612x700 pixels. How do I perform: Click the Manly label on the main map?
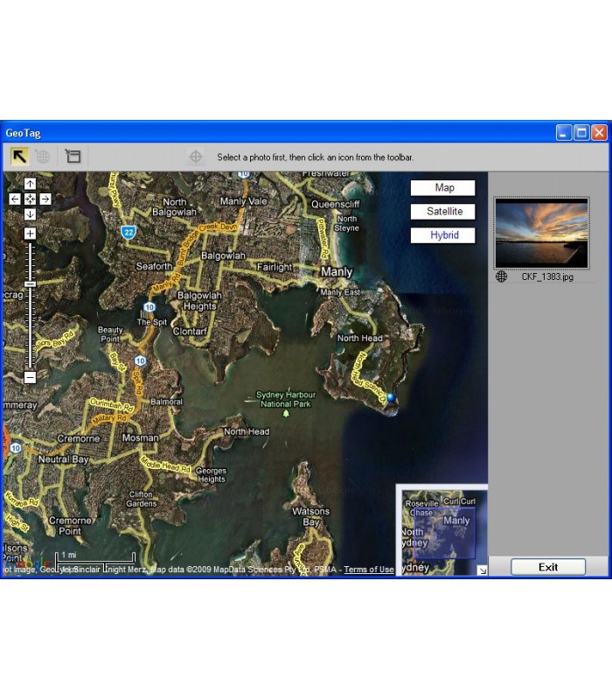[337, 272]
